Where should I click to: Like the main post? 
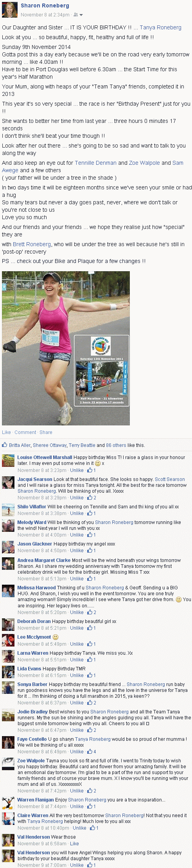pyautogui.click(x=6, y=432)
